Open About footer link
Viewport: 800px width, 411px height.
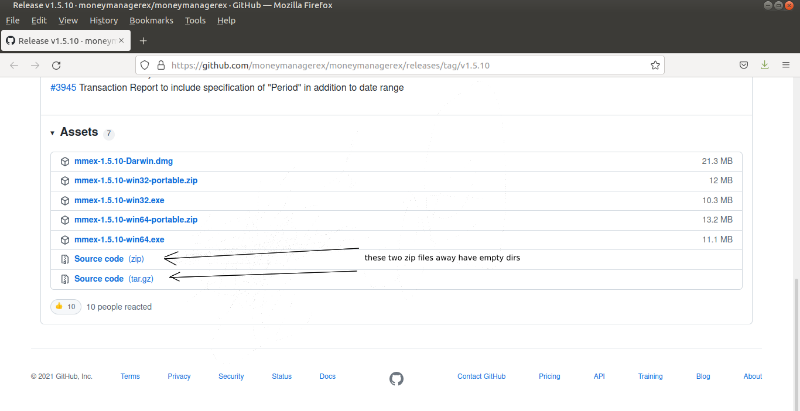point(753,376)
